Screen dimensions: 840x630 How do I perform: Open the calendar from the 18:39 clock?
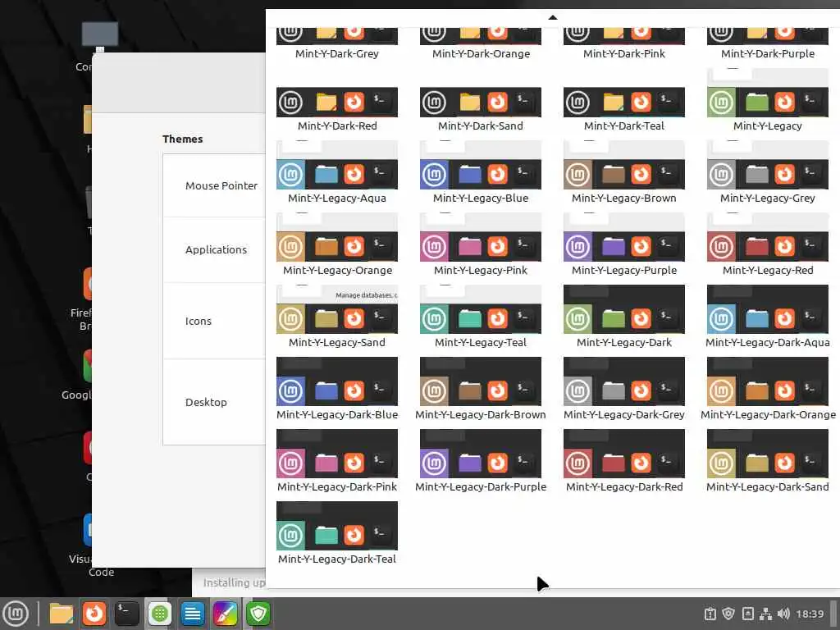coord(810,614)
